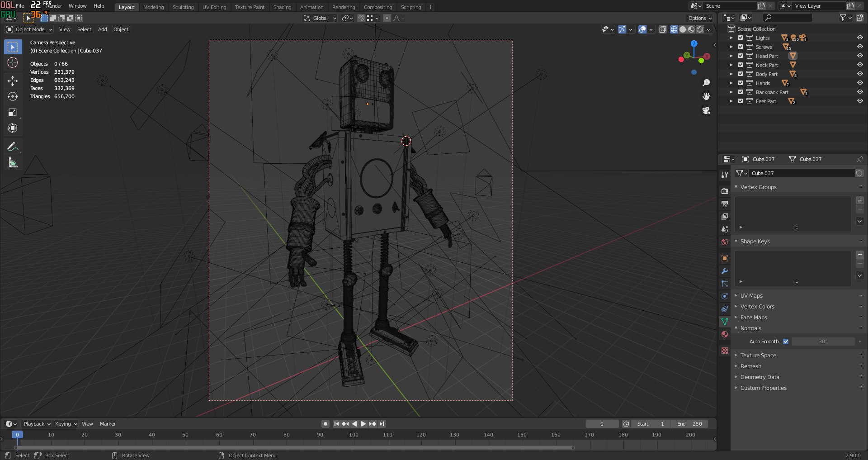Uncheck the Feet Part collection checkbox

(741, 101)
